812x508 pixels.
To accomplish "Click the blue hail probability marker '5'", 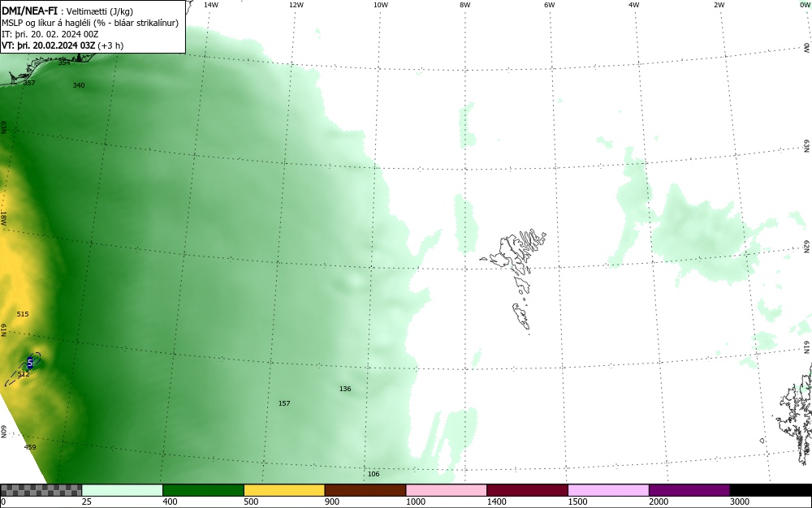I will click(30, 363).
